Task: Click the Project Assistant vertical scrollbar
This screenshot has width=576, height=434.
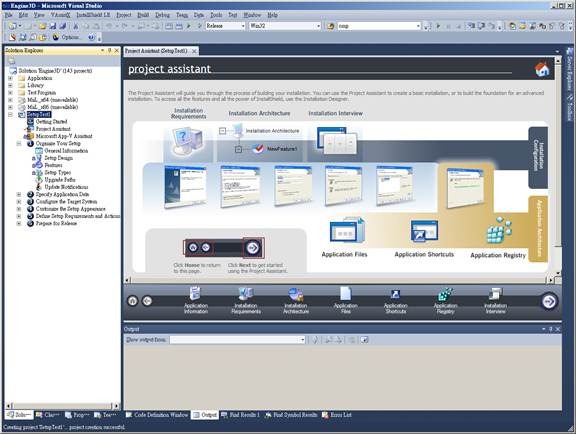Action: click(x=558, y=167)
